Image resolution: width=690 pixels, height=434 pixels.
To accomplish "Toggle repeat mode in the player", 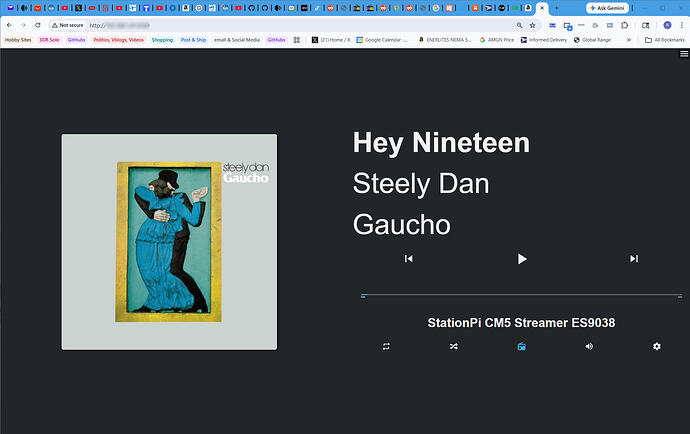I will (x=386, y=346).
